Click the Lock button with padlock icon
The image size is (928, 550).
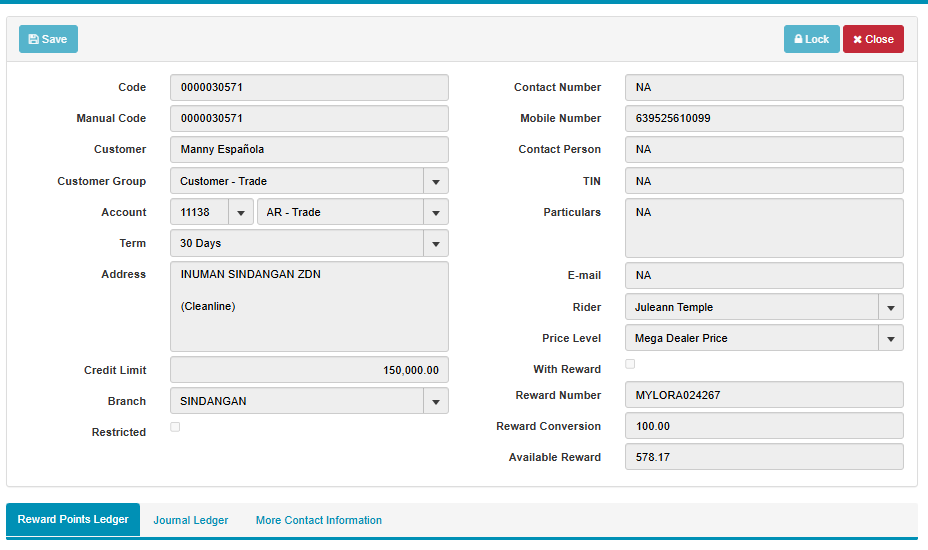[811, 39]
